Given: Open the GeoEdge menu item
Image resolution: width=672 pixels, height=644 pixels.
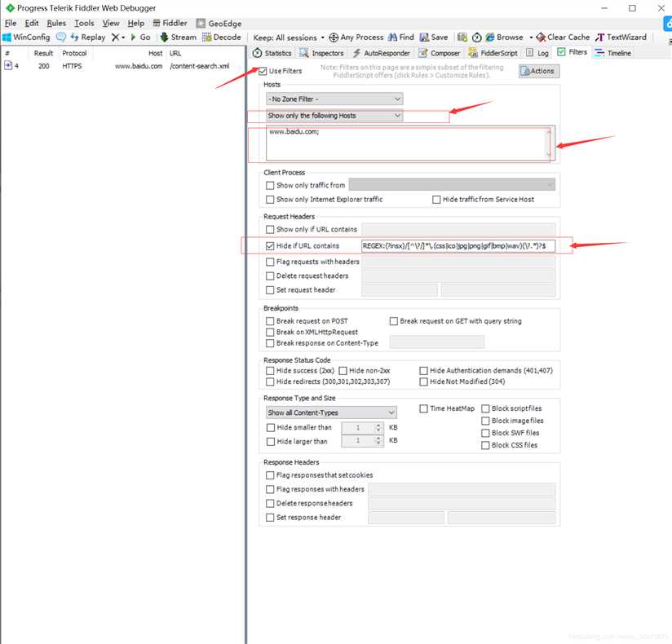Looking at the screenshot, I should coord(219,23).
